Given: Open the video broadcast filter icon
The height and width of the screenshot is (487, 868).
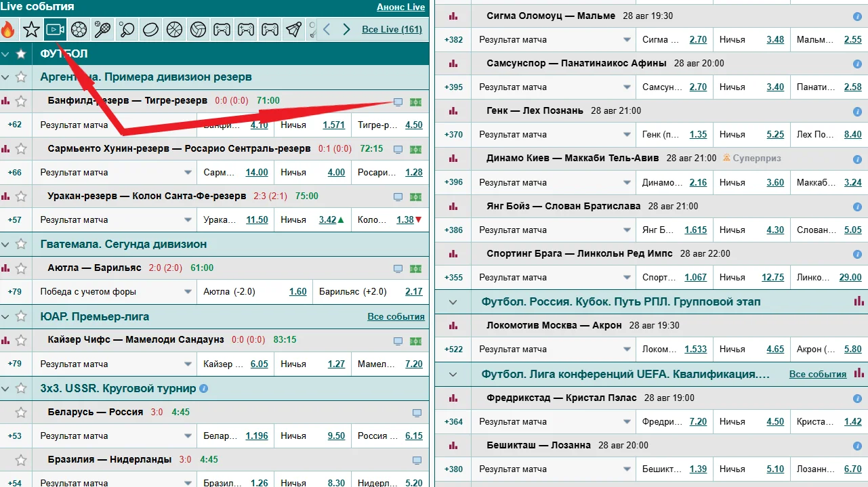Looking at the screenshot, I should pos(54,29).
